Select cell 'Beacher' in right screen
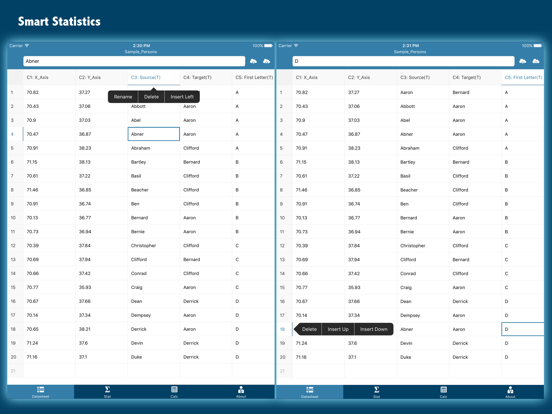Screen dimensions: 552x414 click(423, 190)
